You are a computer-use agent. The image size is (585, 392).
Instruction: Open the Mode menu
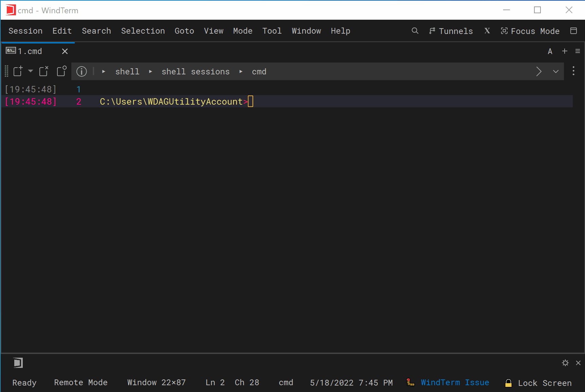coord(243,31)
